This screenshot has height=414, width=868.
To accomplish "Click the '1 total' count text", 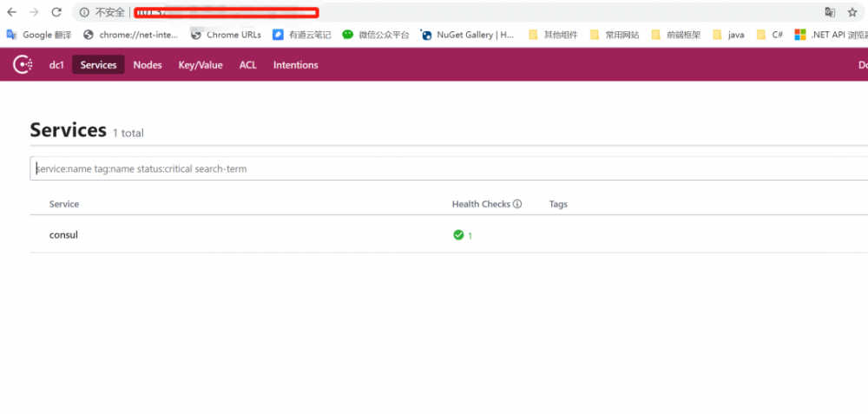I will [x=128, y=133].
